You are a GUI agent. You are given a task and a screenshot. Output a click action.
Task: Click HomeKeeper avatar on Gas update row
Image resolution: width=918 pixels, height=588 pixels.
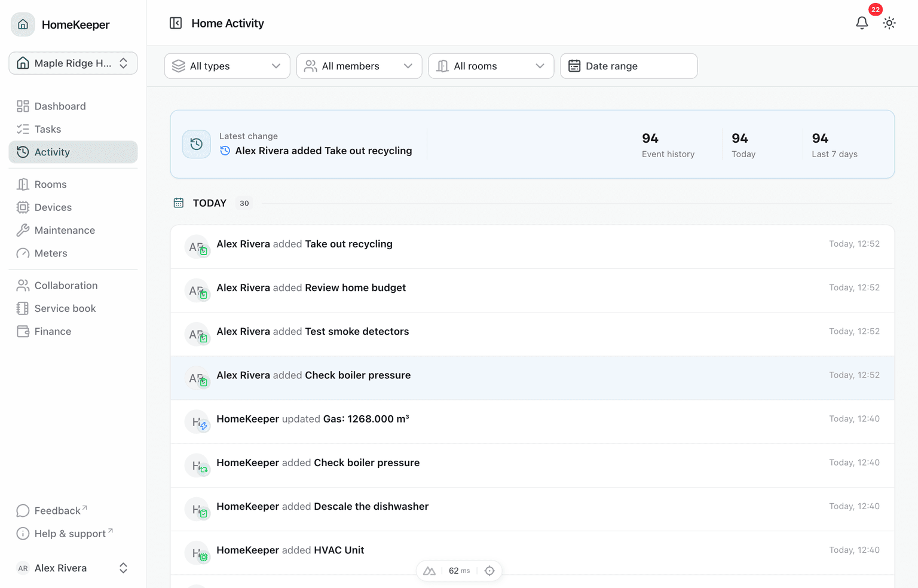coord(197,422)
